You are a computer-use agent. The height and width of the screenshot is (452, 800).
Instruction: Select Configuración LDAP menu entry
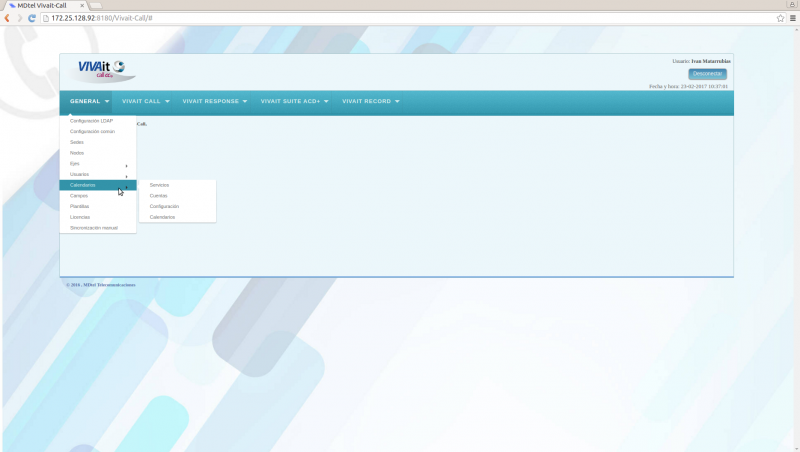[98, 121]
